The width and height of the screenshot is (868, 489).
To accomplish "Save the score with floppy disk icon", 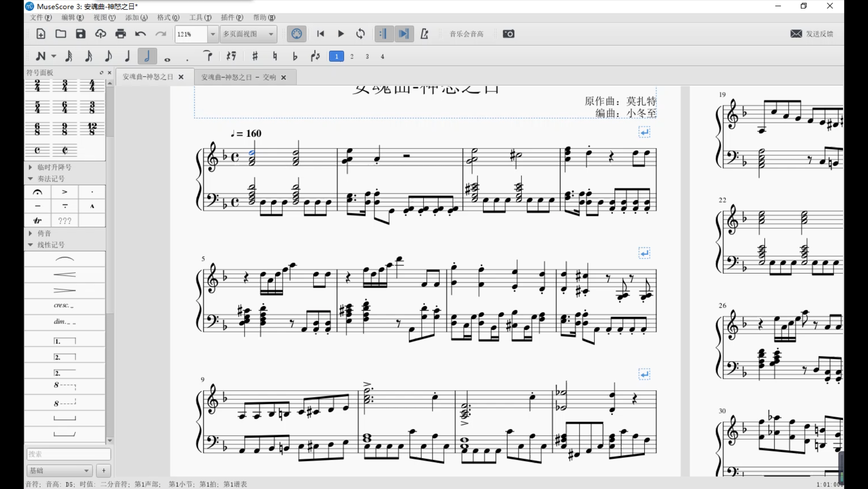I will tap(81, 34).
